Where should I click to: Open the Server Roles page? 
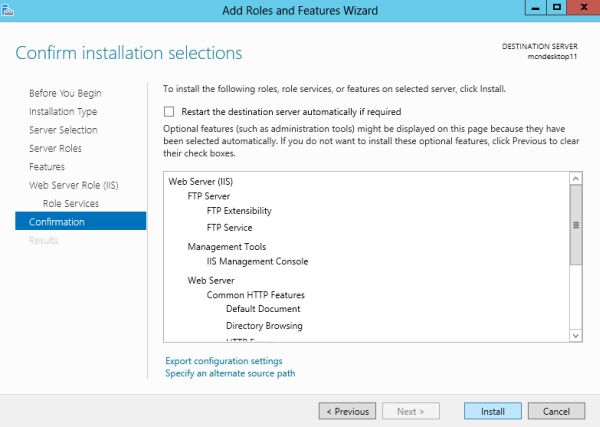[x=55, y=148]
